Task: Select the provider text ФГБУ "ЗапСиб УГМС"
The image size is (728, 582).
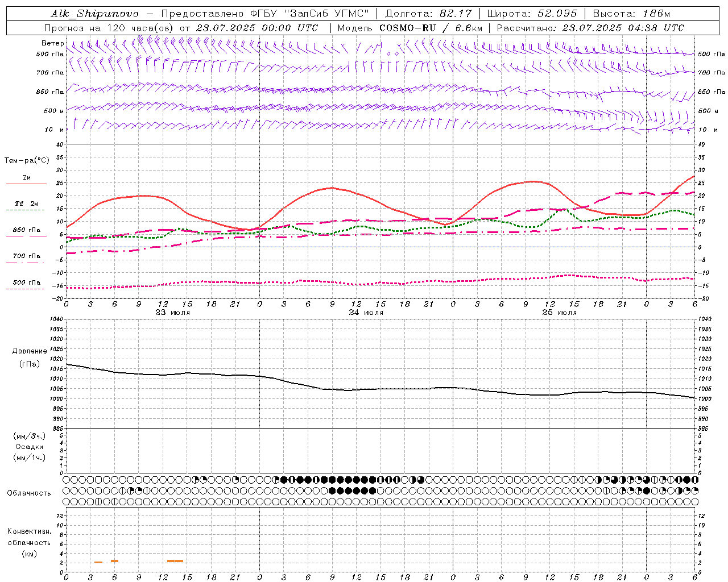Action: point(310,14)
